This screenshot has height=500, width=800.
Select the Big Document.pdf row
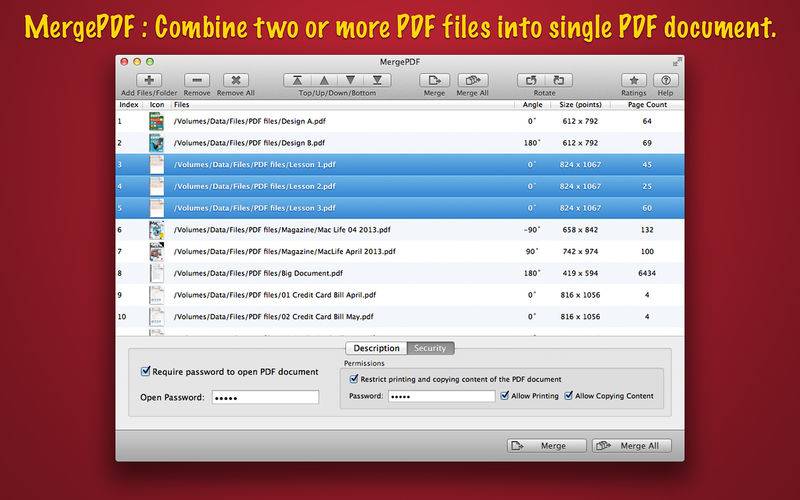click(400, 272)
